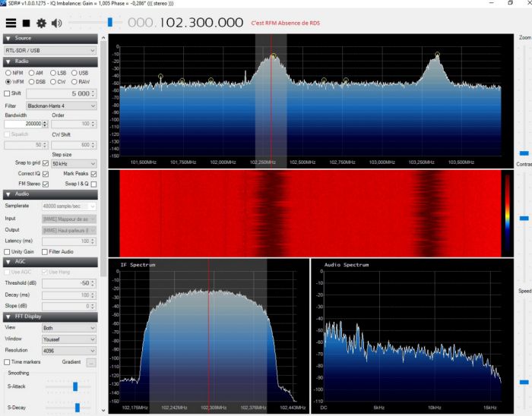Collapse the Audio panel header

tap(50, 194)
